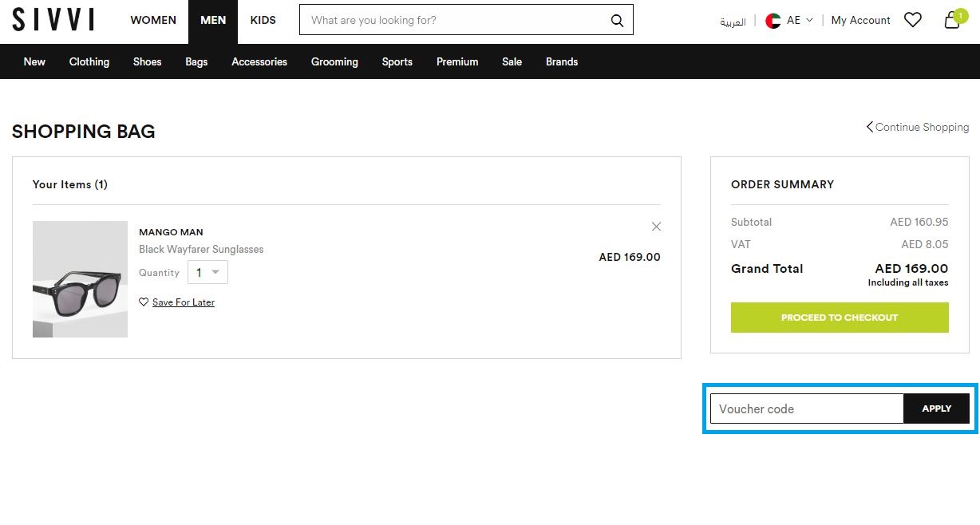Click the UAE flag icon

pyautogui.click(x=773, y=21)
